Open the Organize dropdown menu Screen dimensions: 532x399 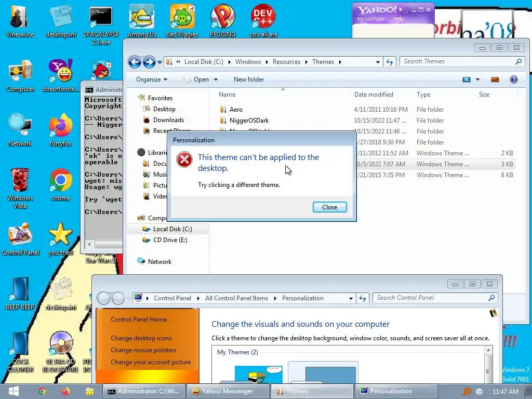(152, 79)
